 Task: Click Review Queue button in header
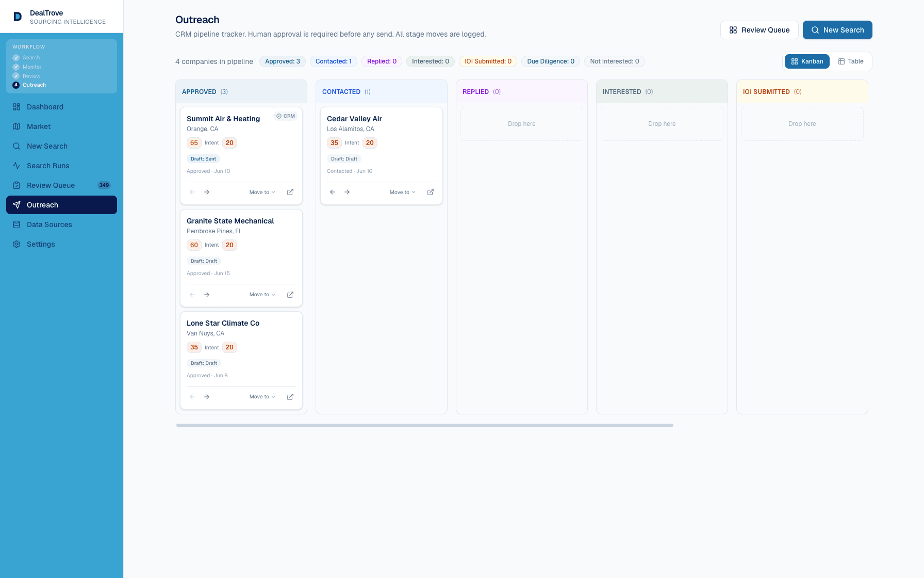760,30
